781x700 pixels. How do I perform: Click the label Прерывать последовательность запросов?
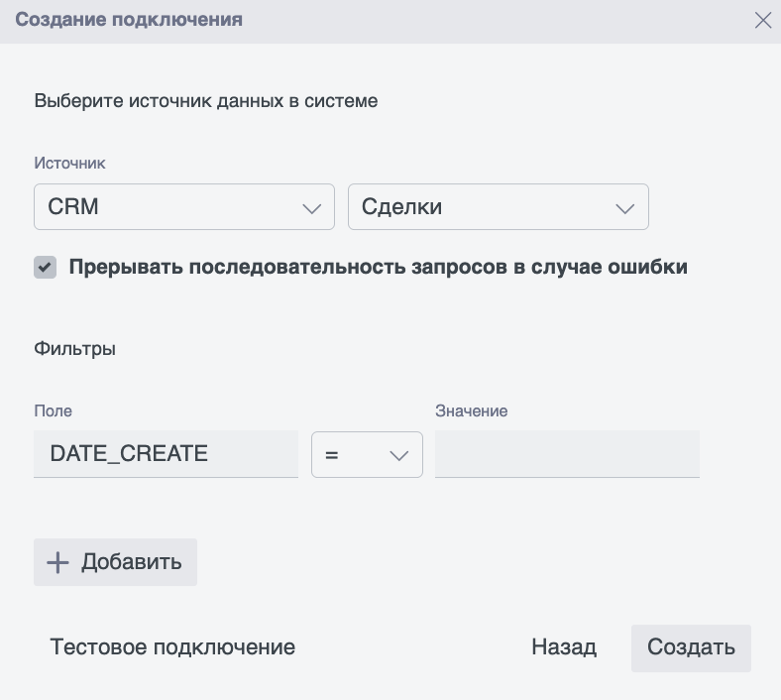coord(378,267)
